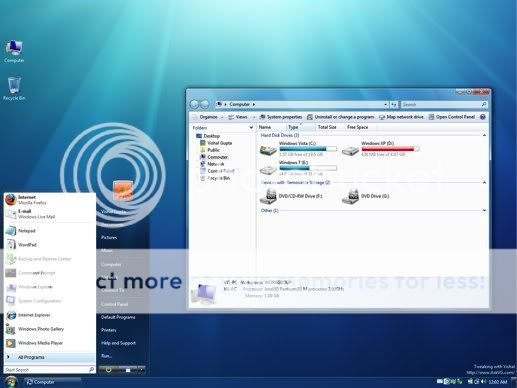Click Uninstall or change a program

340,117
